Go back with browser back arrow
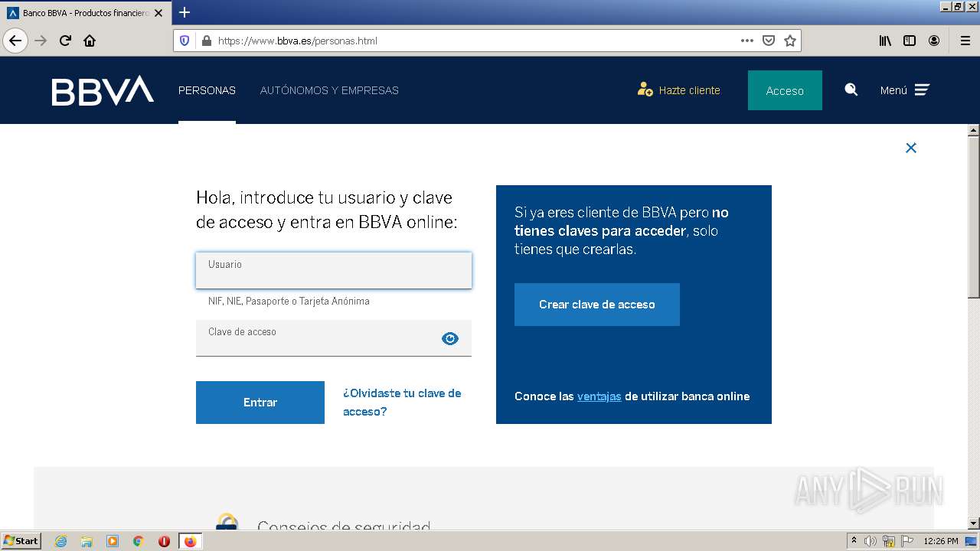 tap(15, 41)
